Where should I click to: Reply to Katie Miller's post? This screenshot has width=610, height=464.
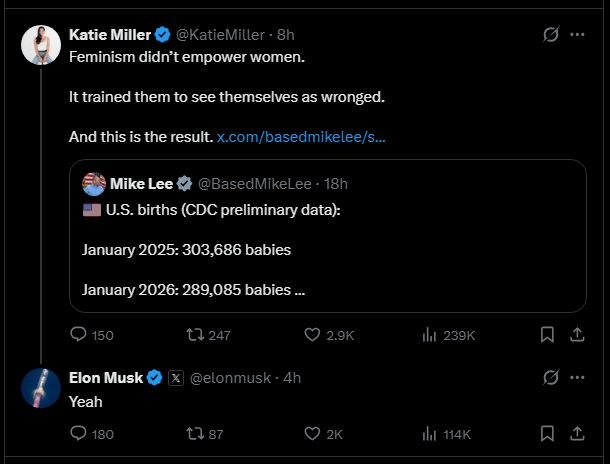coord(80,335)
